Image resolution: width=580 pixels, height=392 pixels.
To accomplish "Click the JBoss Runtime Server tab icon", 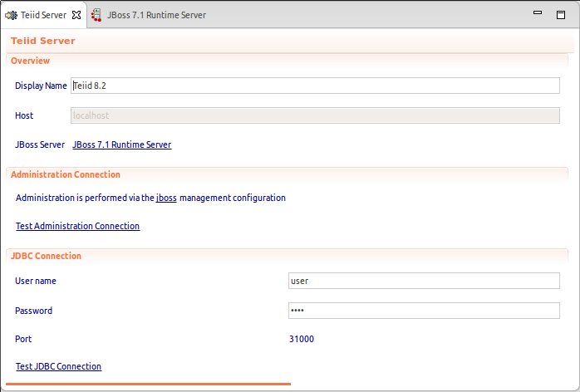I will tap(96, 15).
